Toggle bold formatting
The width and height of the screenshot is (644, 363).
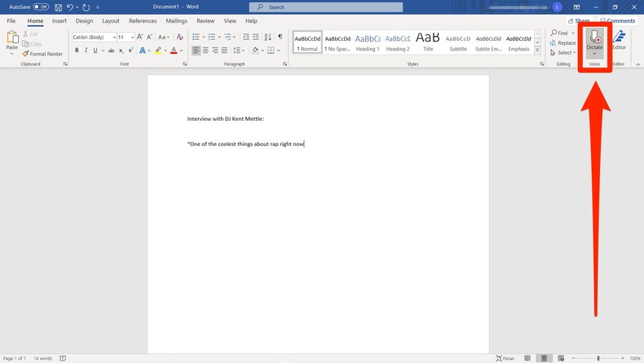point(77,51)
